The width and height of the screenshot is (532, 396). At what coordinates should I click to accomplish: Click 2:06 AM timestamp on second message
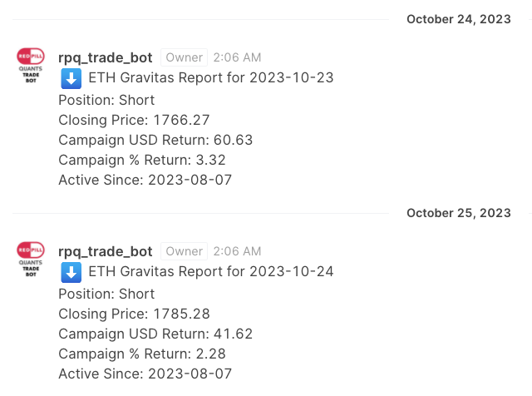coord(237,251)
